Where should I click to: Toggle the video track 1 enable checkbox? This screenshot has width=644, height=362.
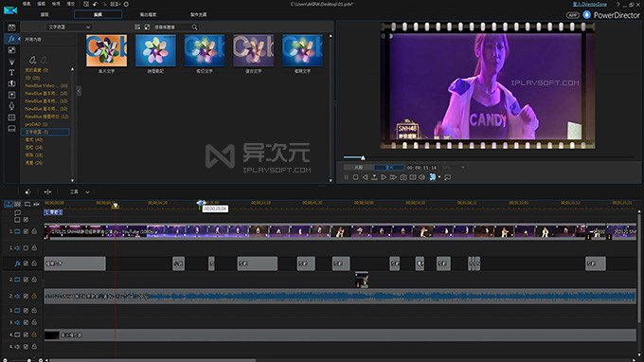(x=26, y=232)
